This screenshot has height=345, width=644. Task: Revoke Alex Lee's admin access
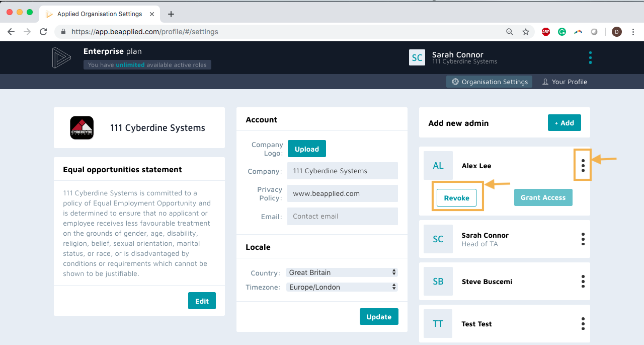point(456,198)
